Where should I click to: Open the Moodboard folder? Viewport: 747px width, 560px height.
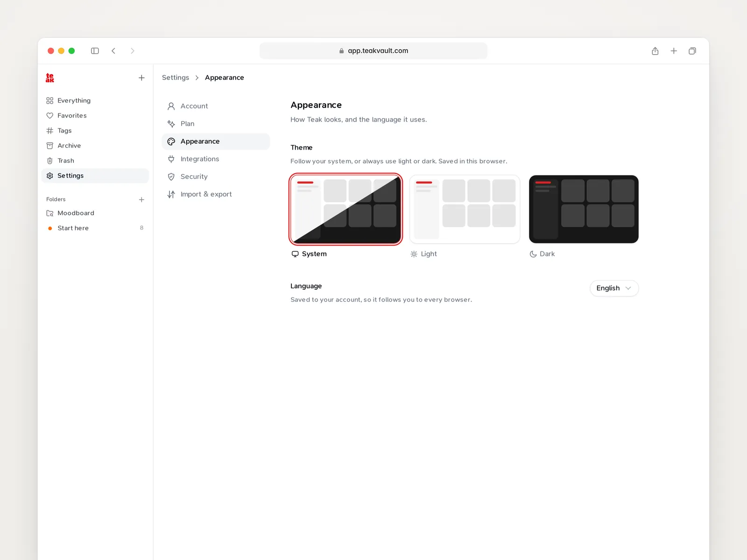[95, 213]
